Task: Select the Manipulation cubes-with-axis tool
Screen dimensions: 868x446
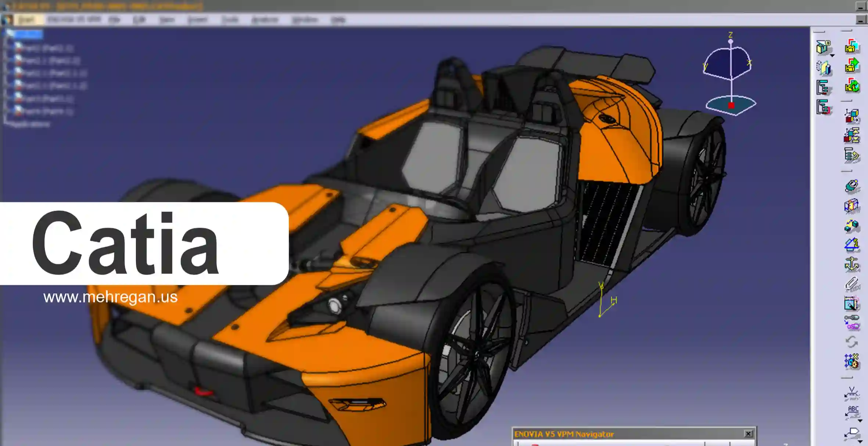Action: (x=852, y=116)
